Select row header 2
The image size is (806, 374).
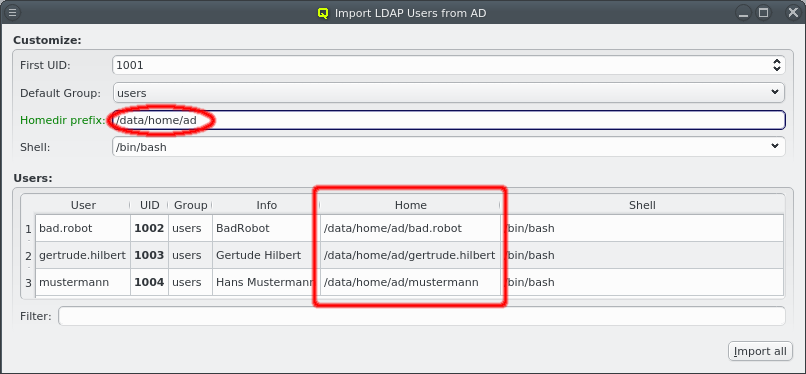(28, 255)
